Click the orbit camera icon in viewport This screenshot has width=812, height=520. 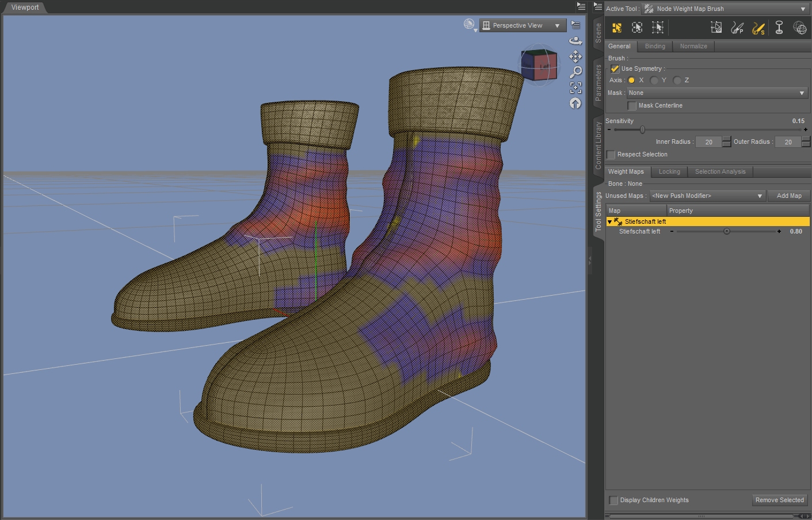pos(575,41)
